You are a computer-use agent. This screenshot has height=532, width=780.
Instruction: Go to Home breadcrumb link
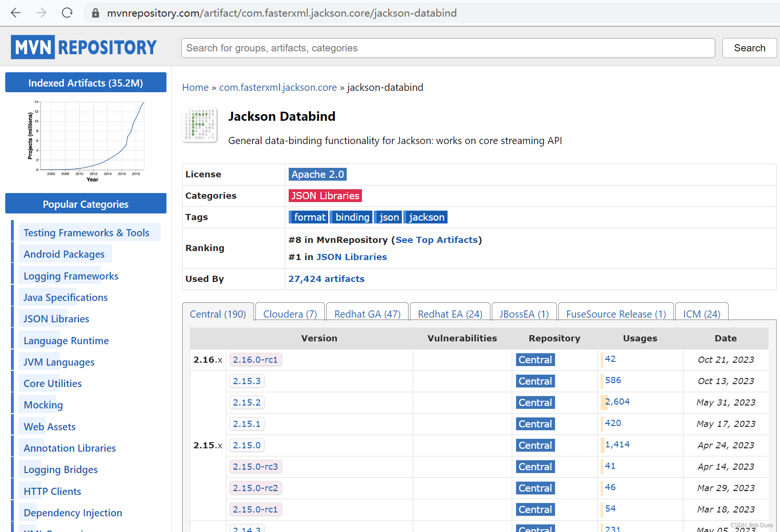[195, 87]
